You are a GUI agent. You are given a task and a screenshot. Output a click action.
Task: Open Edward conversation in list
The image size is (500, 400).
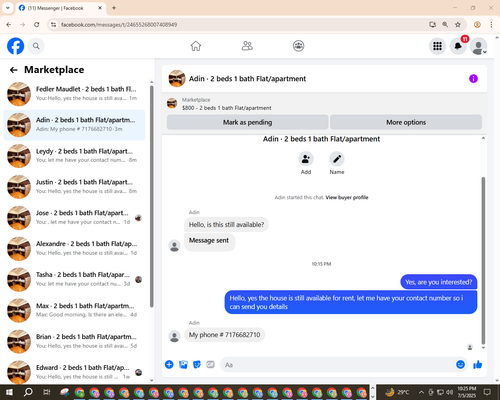(x=74, y=371)
